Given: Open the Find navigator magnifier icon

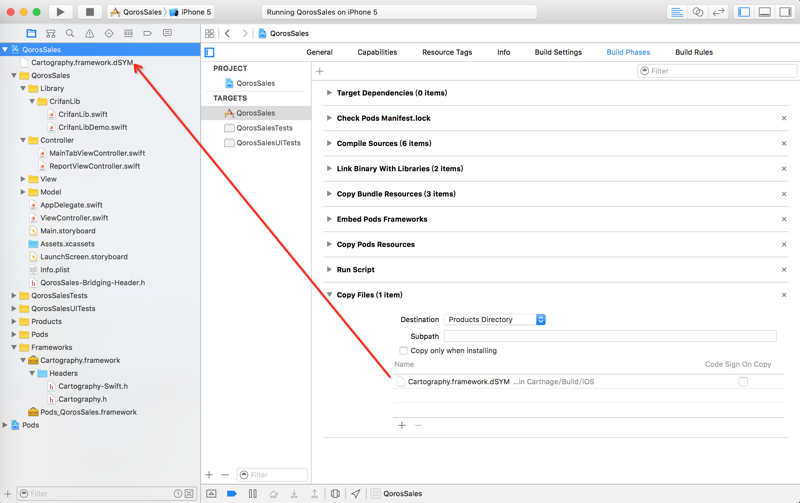Looking at the screenshot, I should 70,33.
